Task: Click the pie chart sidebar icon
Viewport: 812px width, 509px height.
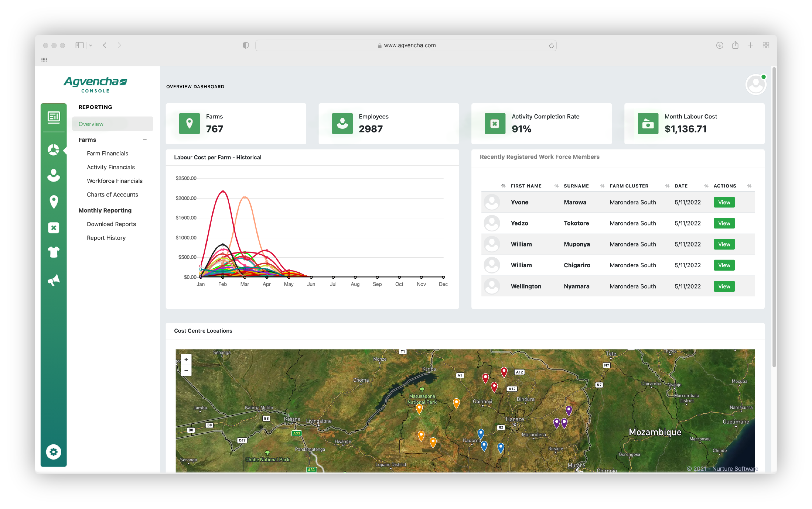Action: click(54, 149)
